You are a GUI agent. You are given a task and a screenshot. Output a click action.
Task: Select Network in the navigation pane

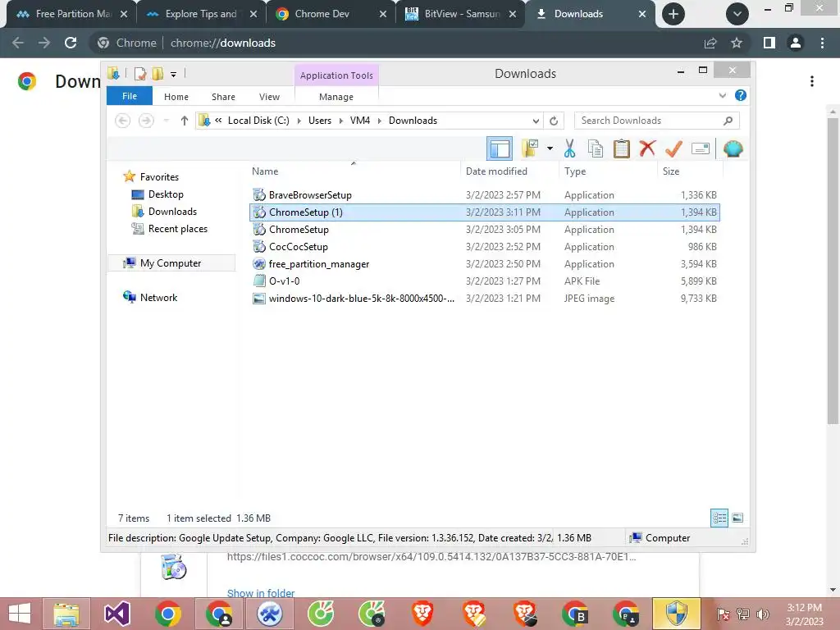158,297
